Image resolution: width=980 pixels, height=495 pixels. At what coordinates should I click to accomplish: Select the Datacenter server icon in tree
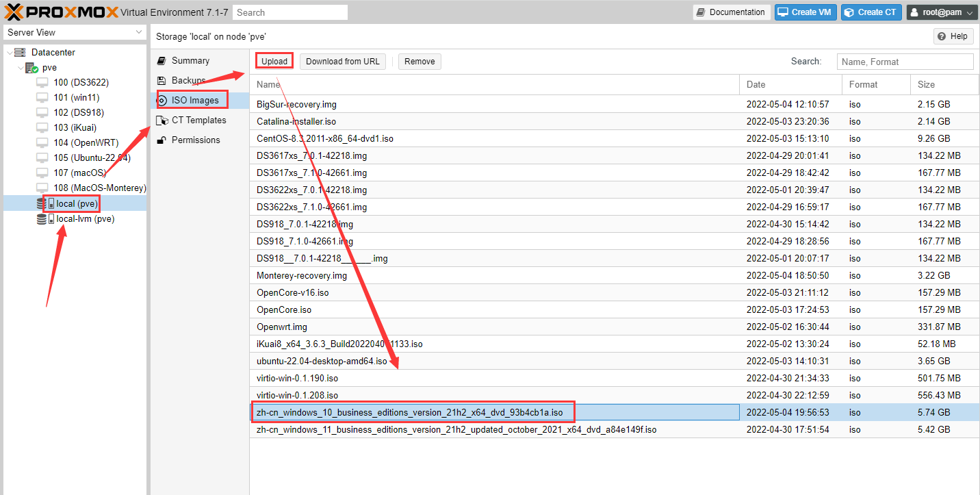coord(20,53)
